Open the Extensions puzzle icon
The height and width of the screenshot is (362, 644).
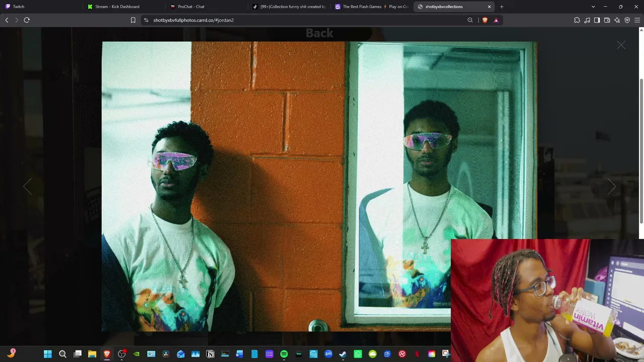[577, 20]
